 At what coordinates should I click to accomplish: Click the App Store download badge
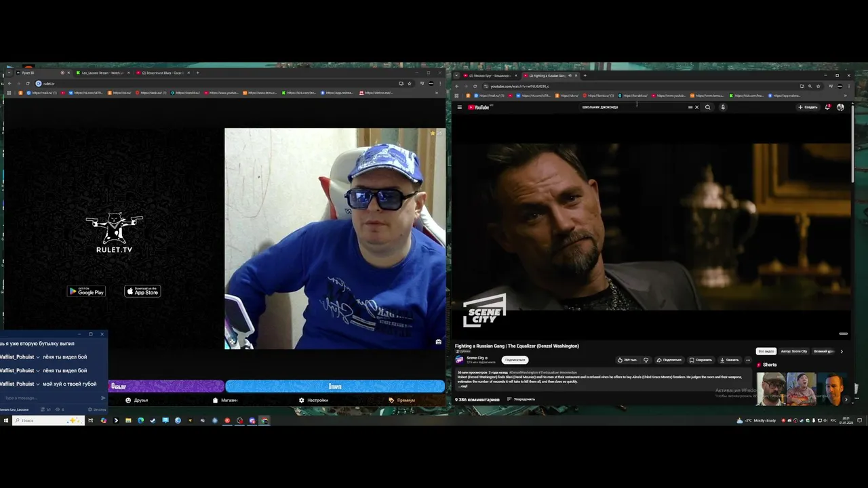(x=142, y=291)
